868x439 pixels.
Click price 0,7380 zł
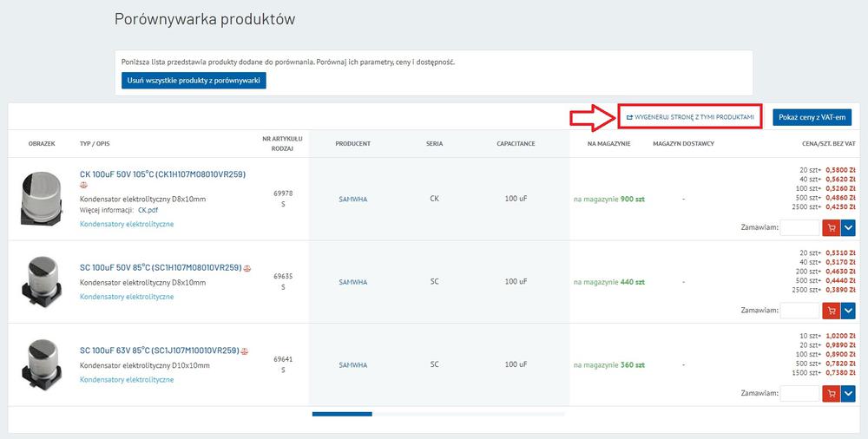(840, 373)
